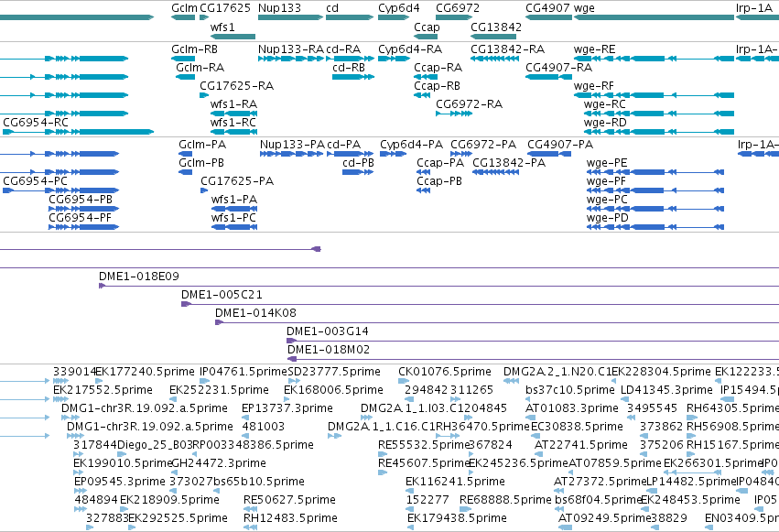
Task: Click protein CG4907-PA
Action: point(560,145)
